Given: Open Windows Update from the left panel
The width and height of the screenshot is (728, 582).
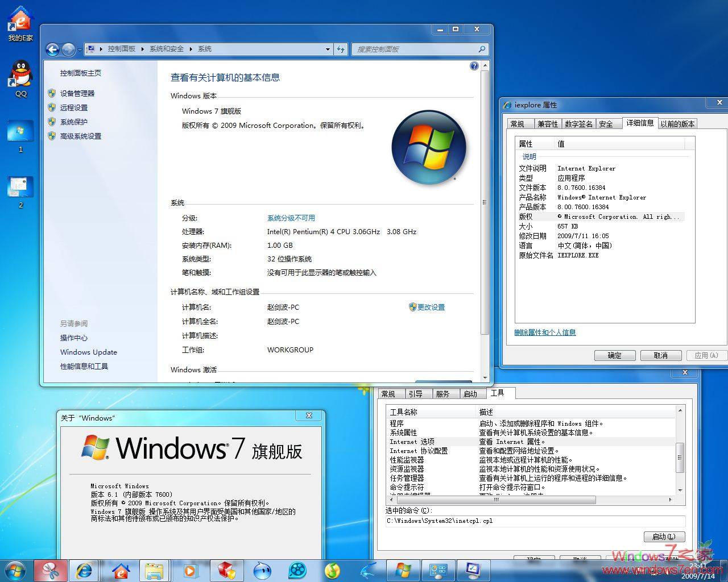Looking at the screenshot, I should pyautogui.click(x=88, y=352).
